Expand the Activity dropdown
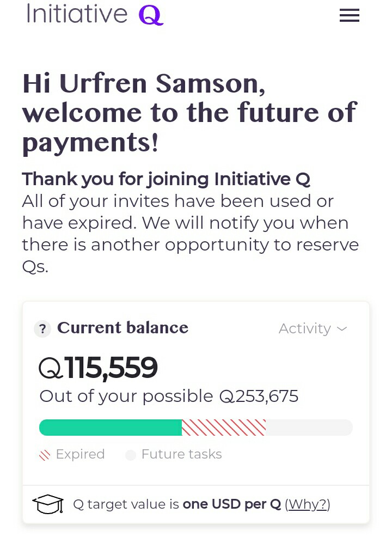This screenshot has width=392, height=537. point(313,329)
